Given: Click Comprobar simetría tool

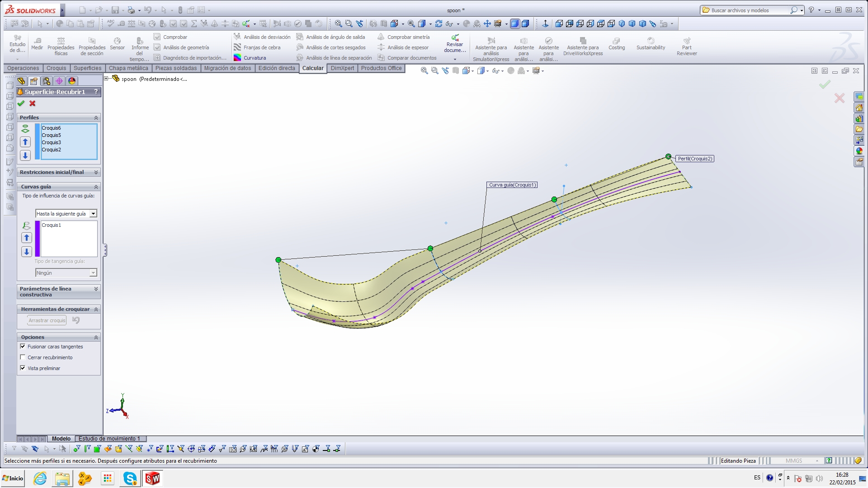Looking at the screenshot, I should tap(408, 37).
